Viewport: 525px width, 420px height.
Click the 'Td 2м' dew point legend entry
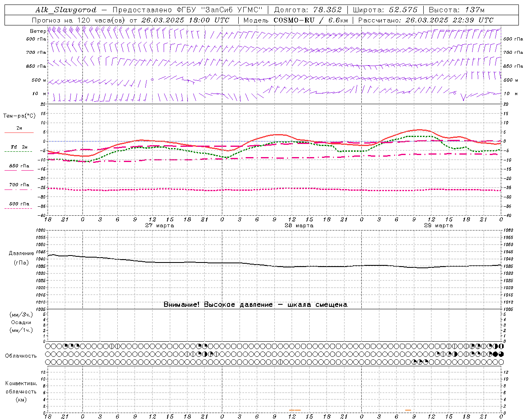pyautogui.click(x=19, y=147)
